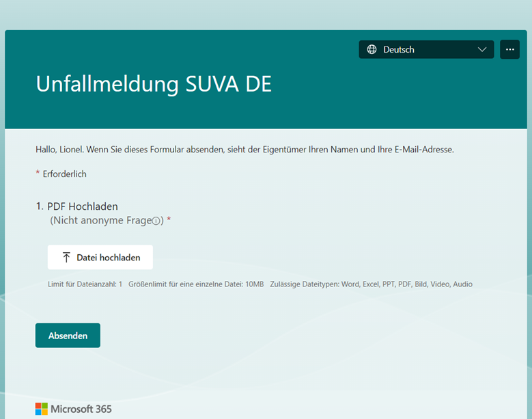Click the Microsoft four-square logo
The width and height of the screenshot is (532, 419).
click(x=42, y=409)
